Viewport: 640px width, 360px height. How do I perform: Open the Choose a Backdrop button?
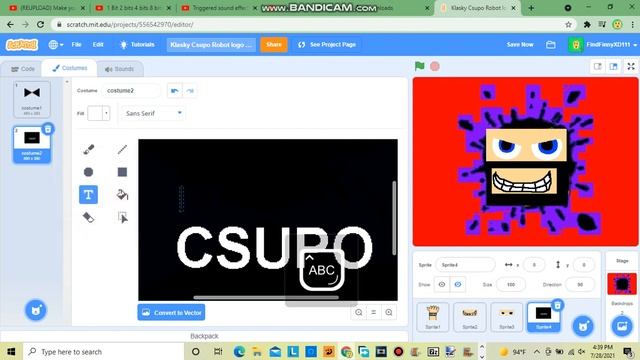click(622, 326)
